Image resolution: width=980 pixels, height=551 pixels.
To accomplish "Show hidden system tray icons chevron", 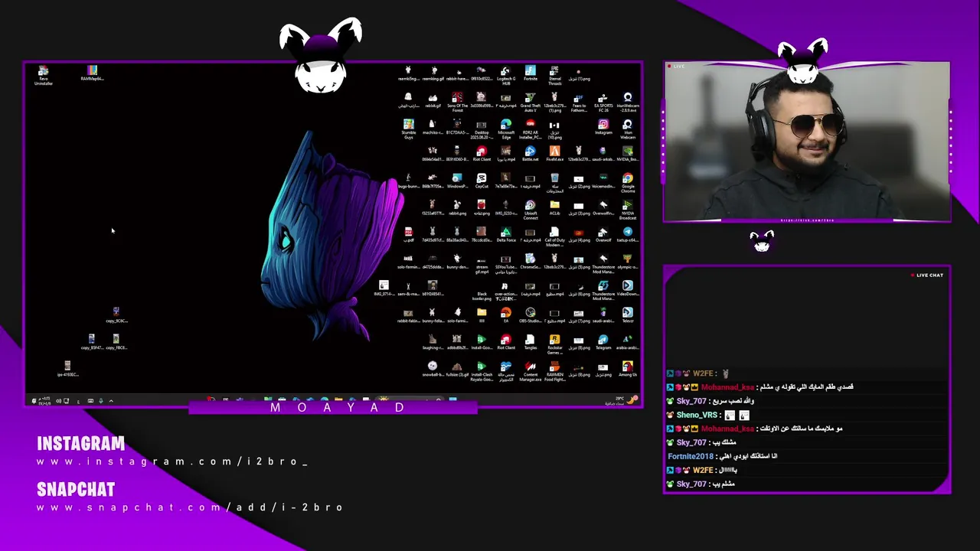I will pos(111,401).
